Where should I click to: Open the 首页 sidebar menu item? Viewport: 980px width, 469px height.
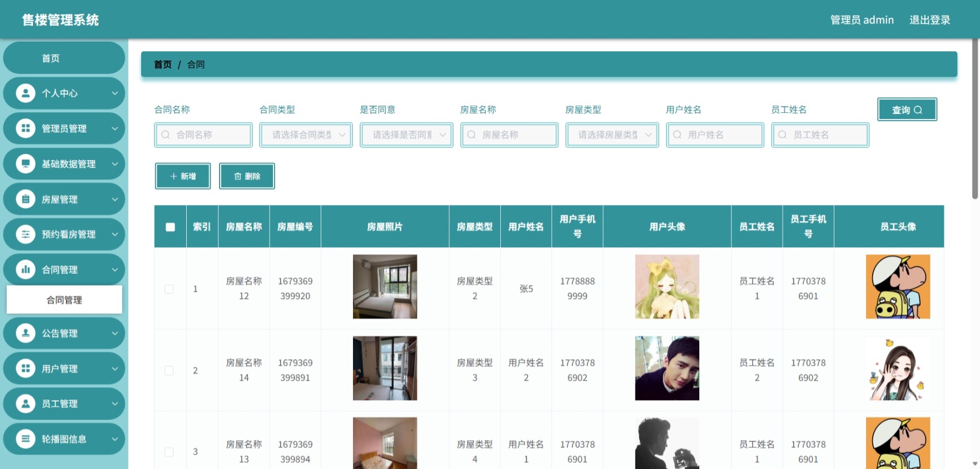(64, 58)
